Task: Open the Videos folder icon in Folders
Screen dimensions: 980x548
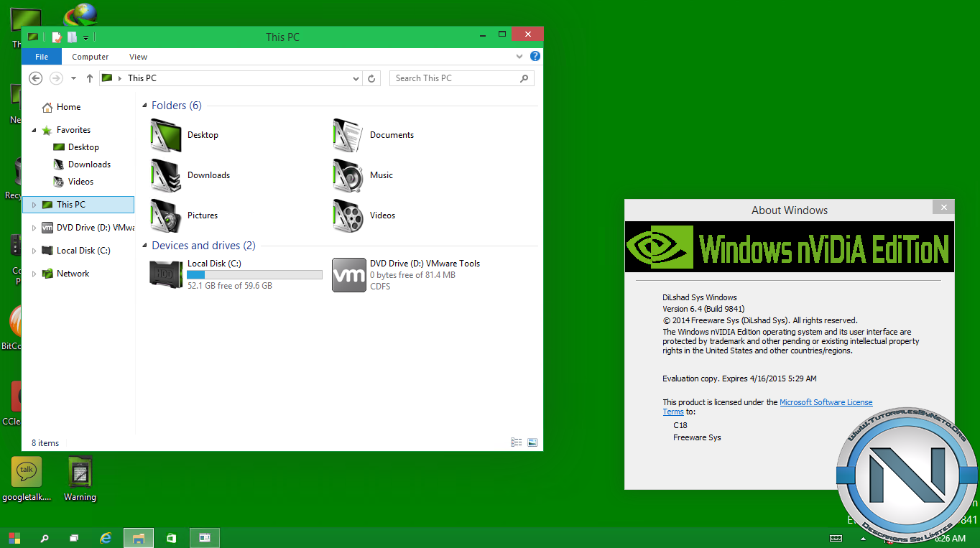Action: 348,215
